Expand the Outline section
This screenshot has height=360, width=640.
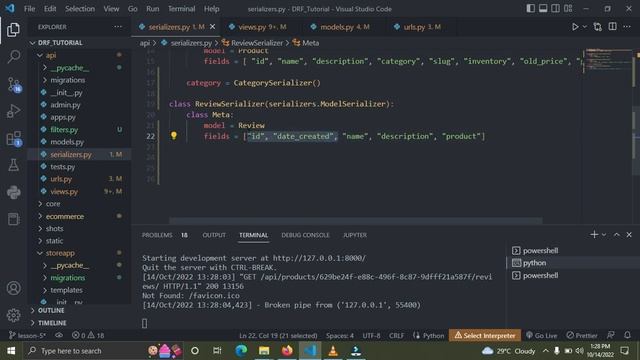(80, 311)
